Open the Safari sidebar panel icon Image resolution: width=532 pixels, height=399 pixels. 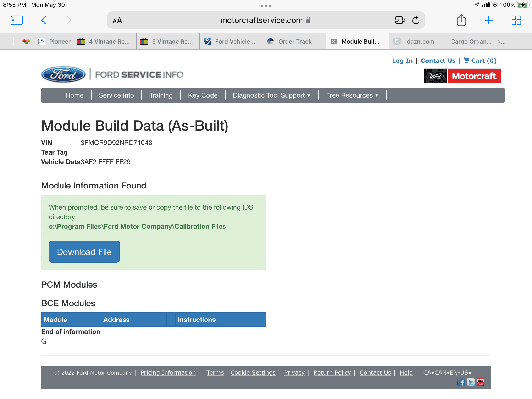[17, 20]
